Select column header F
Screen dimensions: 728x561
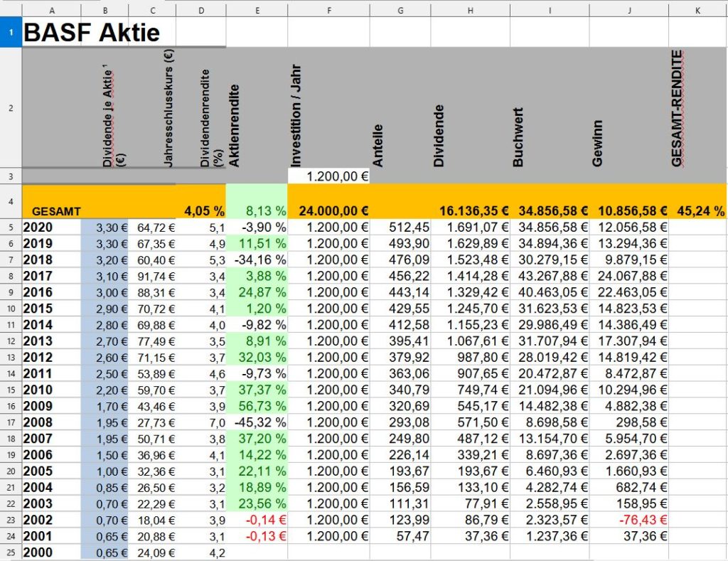tap(328, 10)
